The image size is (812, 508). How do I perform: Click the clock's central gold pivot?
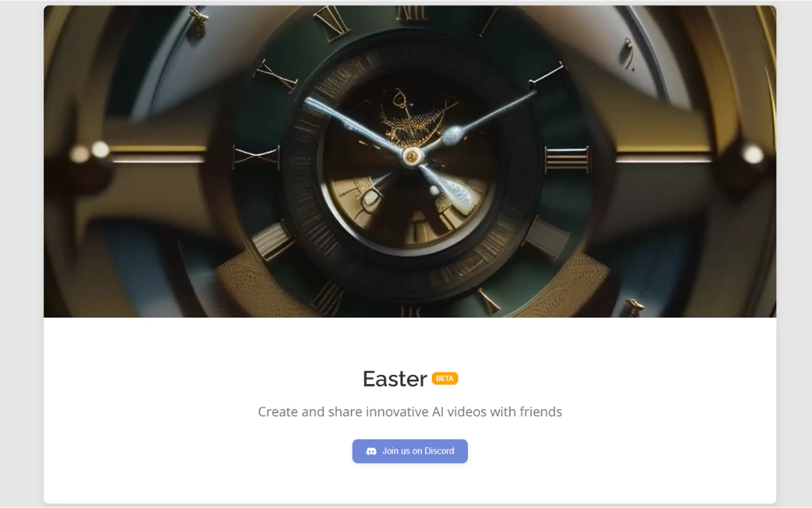412,156
